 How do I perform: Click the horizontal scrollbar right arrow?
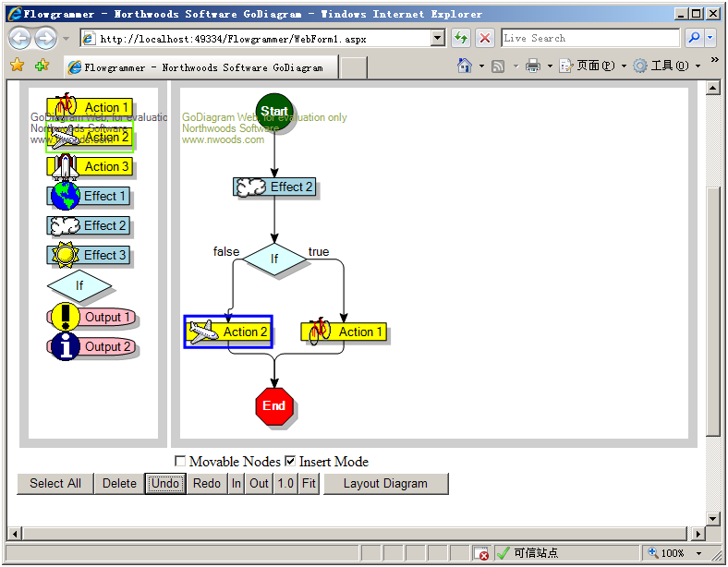tap(698, 534)
